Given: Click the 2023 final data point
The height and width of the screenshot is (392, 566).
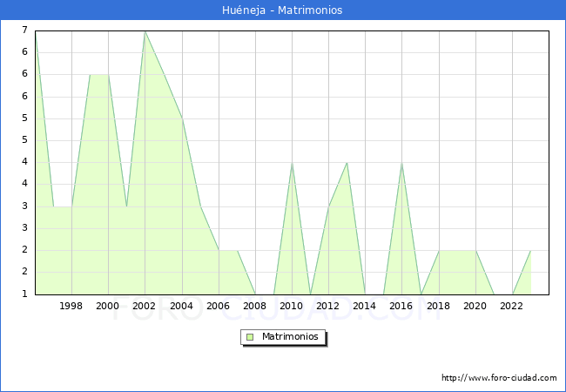Looking at the screenshot, I should coord(530,251).
